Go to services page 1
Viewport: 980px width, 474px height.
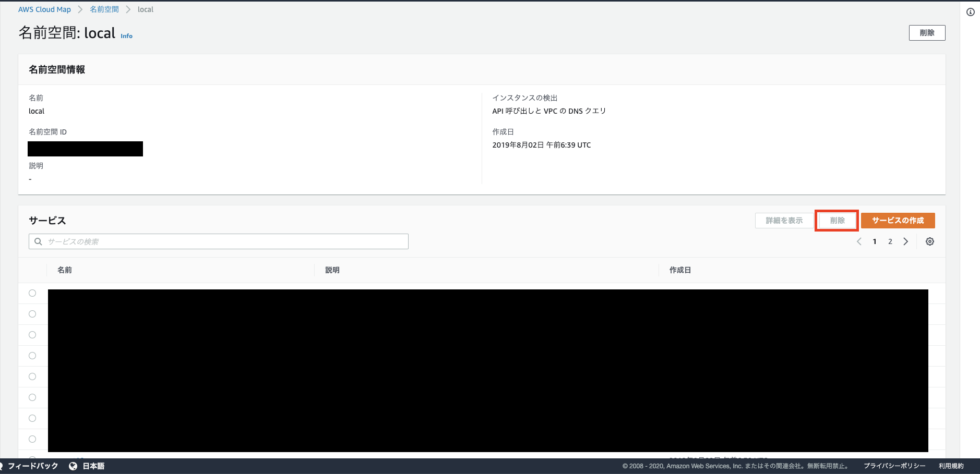pos(875,241)
